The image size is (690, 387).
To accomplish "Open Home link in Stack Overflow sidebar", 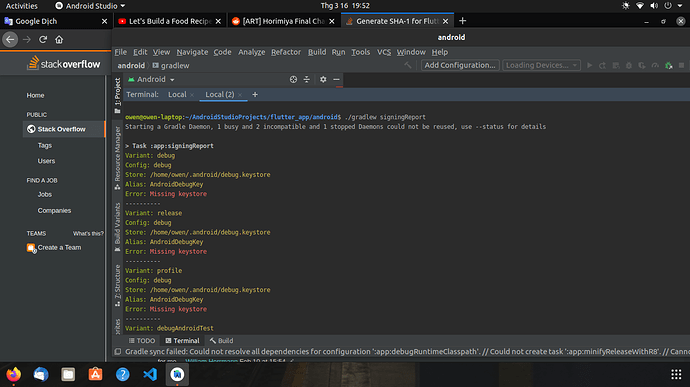I will (x=35, y=95).
